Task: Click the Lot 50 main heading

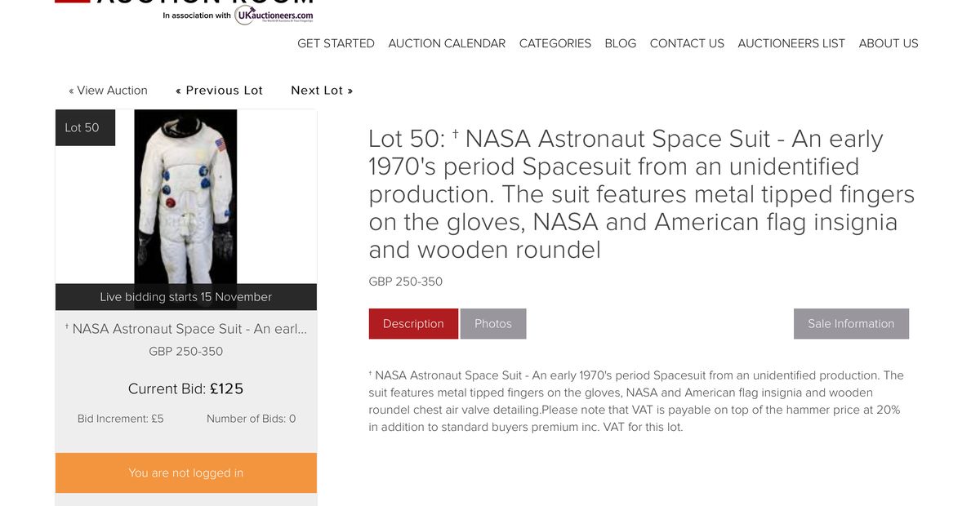Action: pyautogui.click(x=641, y=194)
